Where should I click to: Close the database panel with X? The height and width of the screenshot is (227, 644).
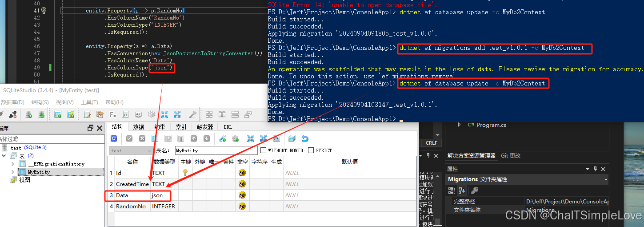click(x=100, y=128)
